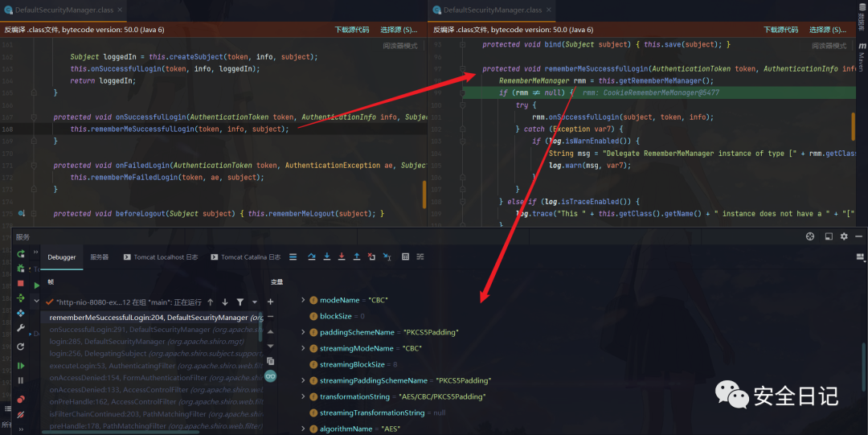Click the View Breakpoints red circles icon
This screenshot has height=435, width=868.
21,396
